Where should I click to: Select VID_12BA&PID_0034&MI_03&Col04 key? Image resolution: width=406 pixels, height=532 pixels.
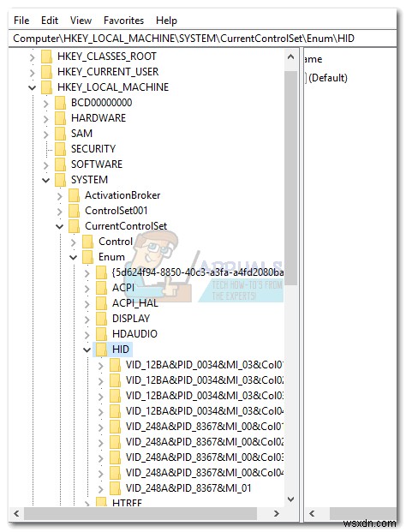point(205,411)
